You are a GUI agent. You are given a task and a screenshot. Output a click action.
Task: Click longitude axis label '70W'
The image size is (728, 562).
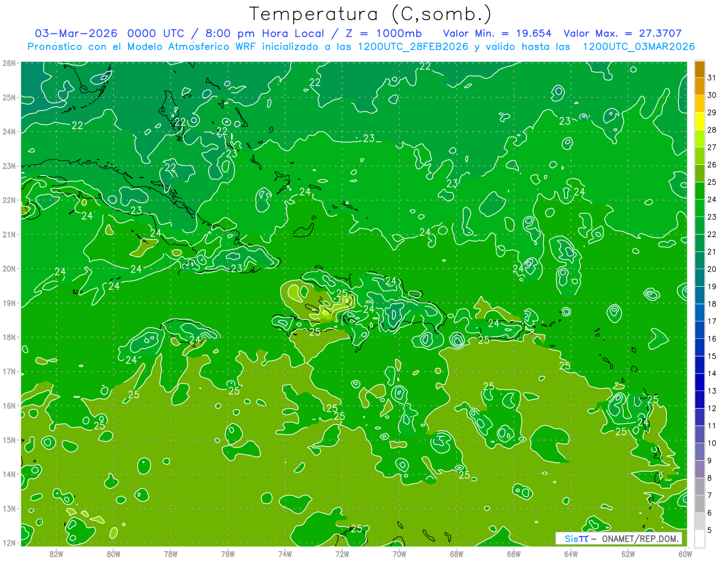399,554
